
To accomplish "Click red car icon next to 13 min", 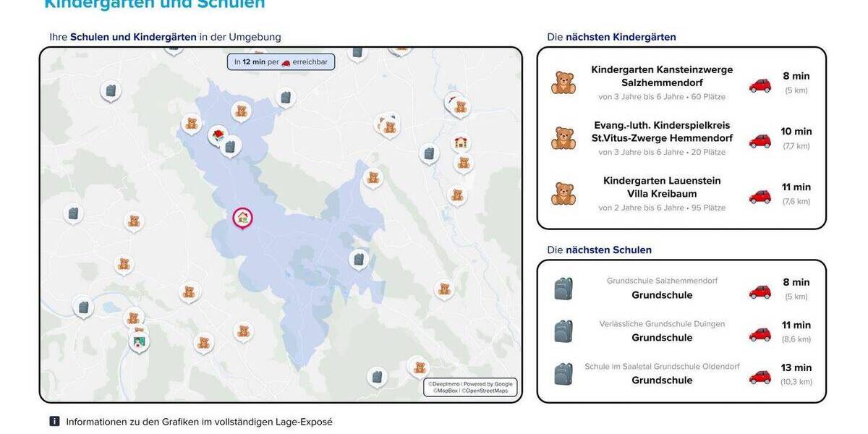I will [759, 377].
